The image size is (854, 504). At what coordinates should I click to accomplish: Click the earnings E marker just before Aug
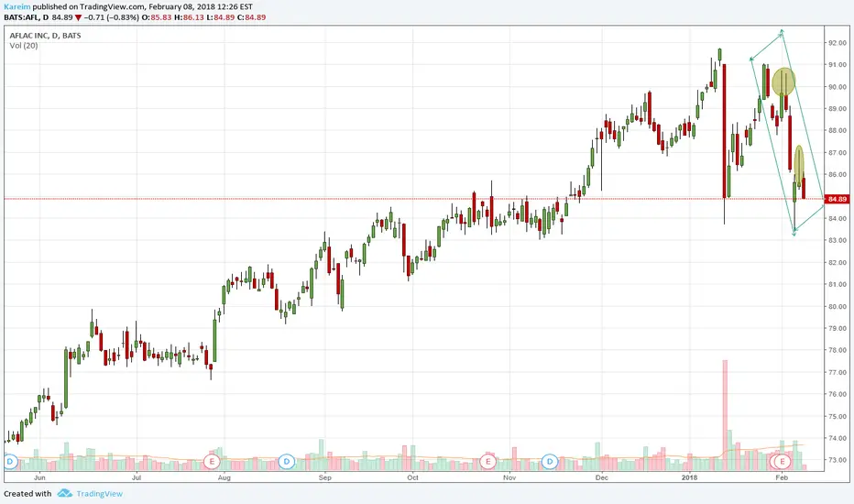pos(212,462)
